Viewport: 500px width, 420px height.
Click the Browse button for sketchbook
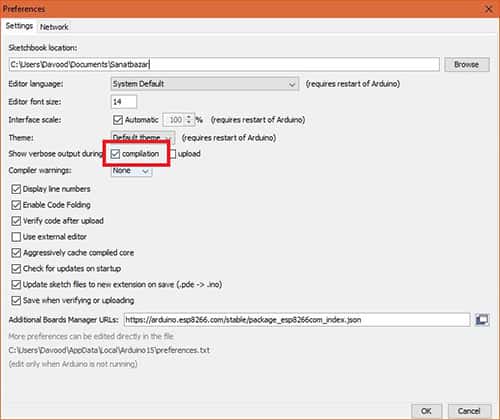467,64
